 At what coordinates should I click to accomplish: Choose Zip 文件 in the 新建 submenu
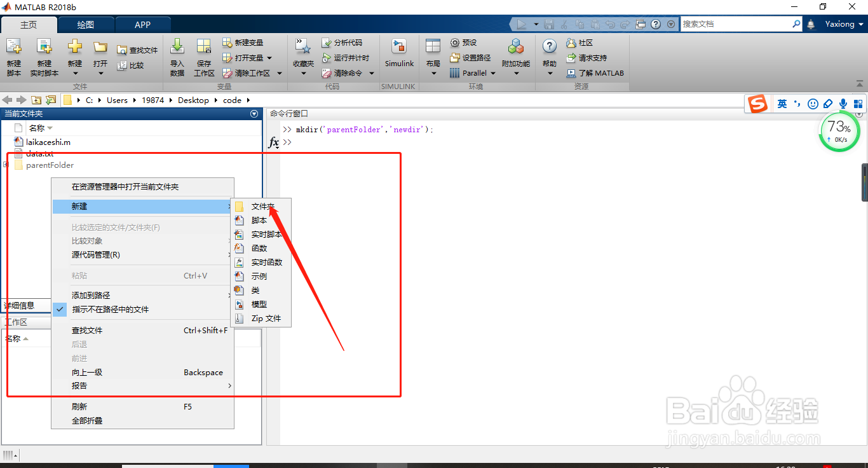261,319
